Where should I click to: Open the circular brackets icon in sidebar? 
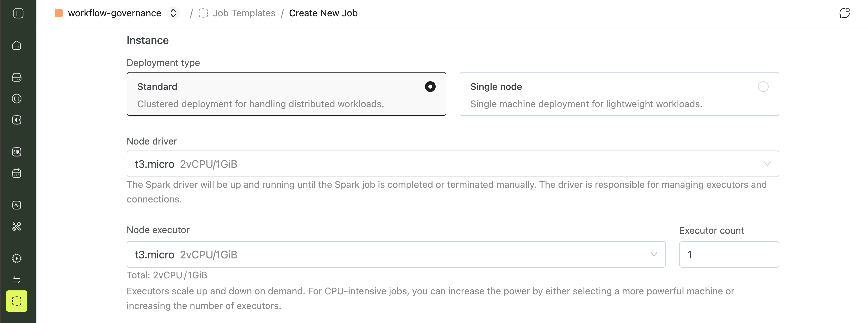[17, 98]
